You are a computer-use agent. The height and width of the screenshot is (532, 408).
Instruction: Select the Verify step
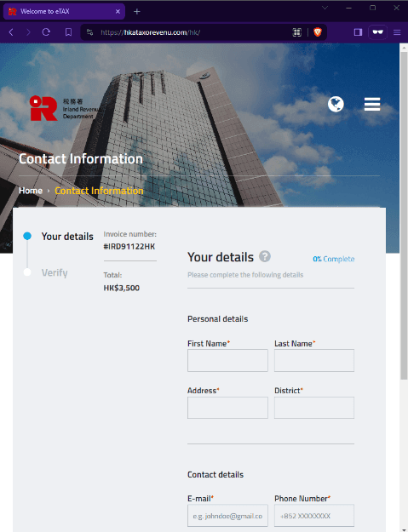tap(55, 272)
